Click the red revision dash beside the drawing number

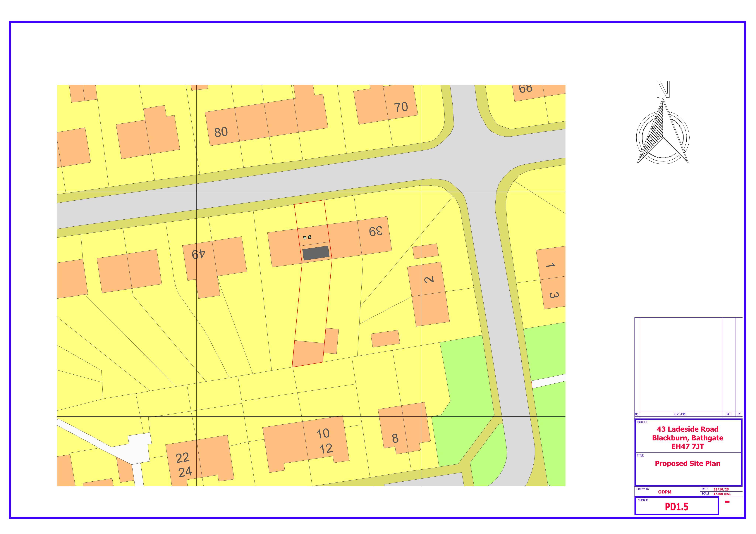(x=727, y=502)
